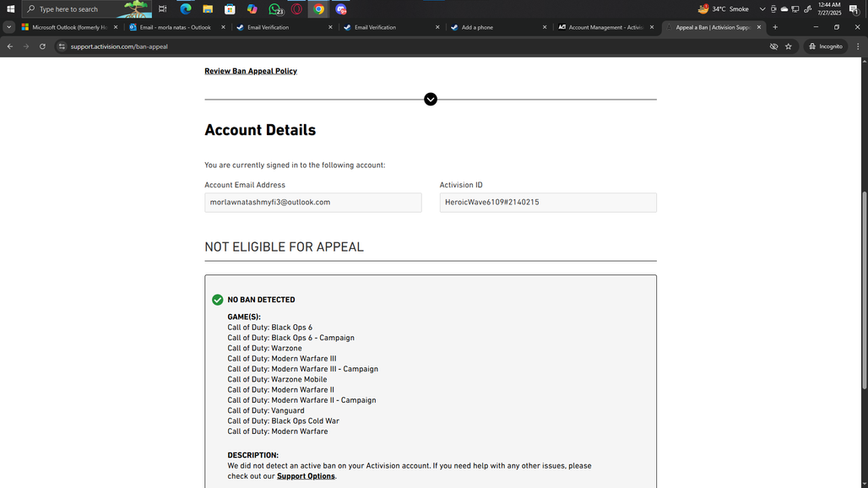The image size is (868, 488).
Task: Click the Windows taskbar search box
Action: 87,8
